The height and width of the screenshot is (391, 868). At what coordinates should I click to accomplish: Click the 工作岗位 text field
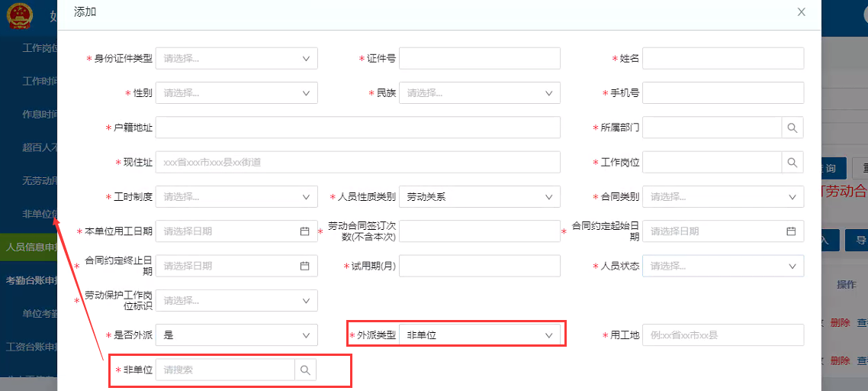tap(712, 163)
